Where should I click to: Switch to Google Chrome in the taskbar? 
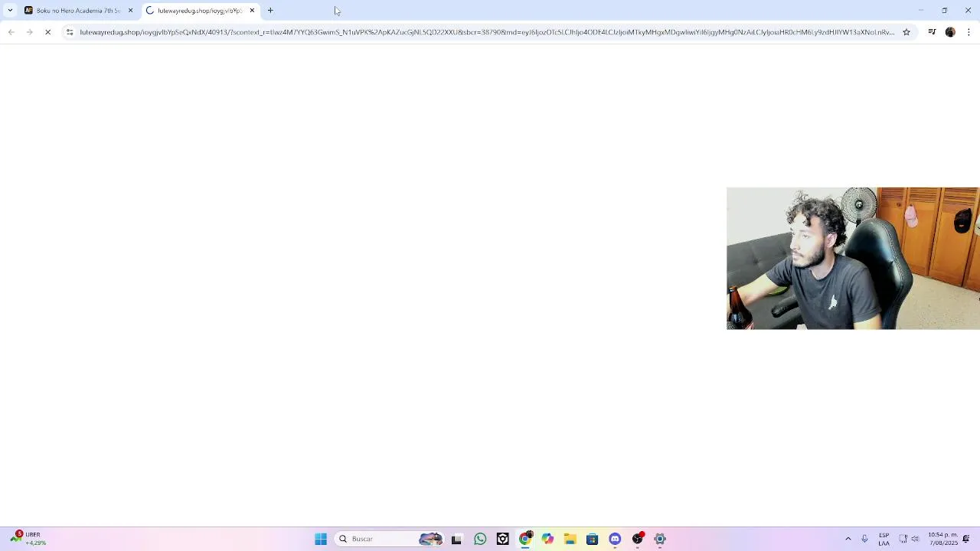pyautogui.click(x=525, y=539)
